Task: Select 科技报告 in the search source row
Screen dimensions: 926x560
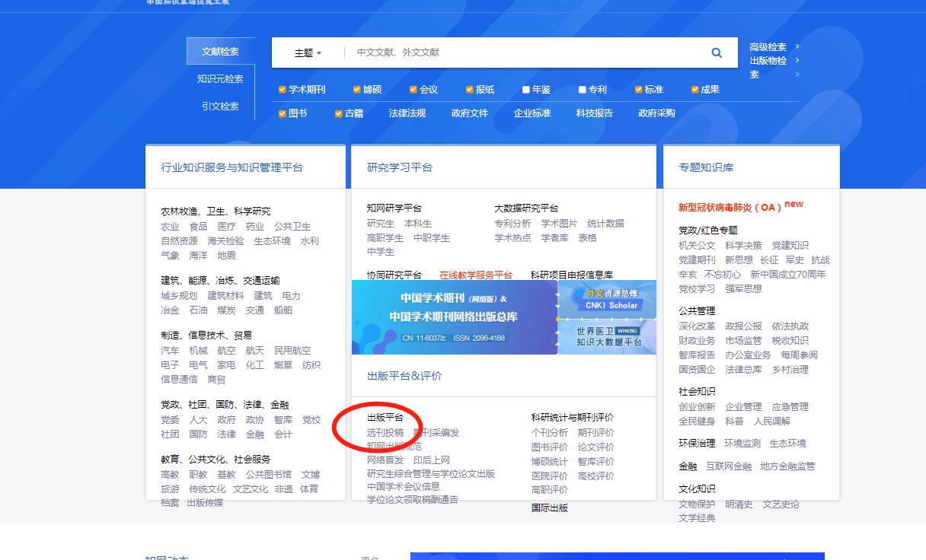Action: (593, 113)
